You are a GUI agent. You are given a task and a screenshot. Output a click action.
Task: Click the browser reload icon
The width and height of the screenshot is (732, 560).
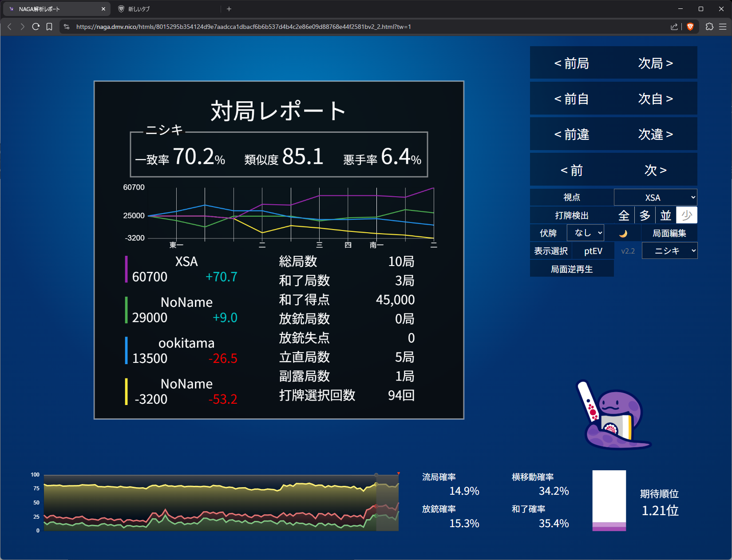[36, 27]
